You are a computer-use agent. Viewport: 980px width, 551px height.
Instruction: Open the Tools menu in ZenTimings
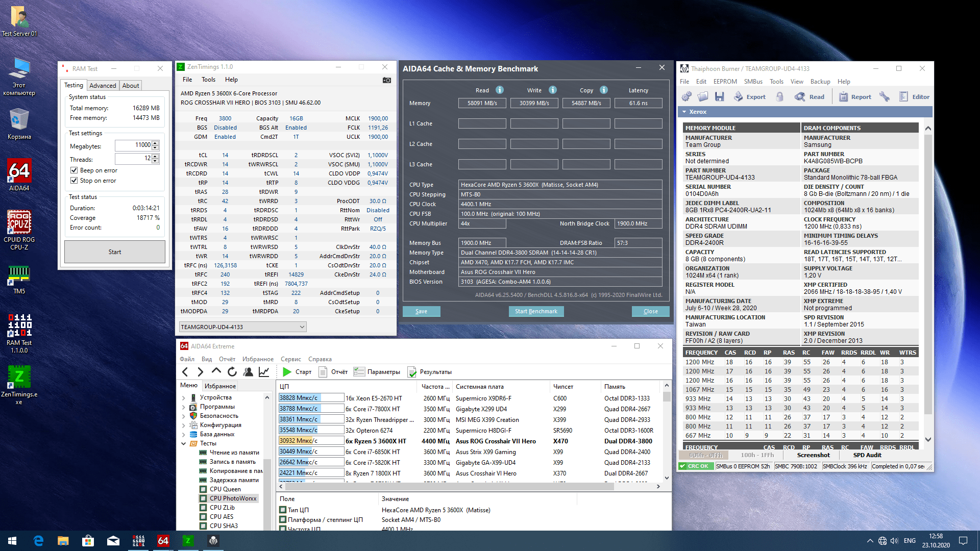[208, 80]
